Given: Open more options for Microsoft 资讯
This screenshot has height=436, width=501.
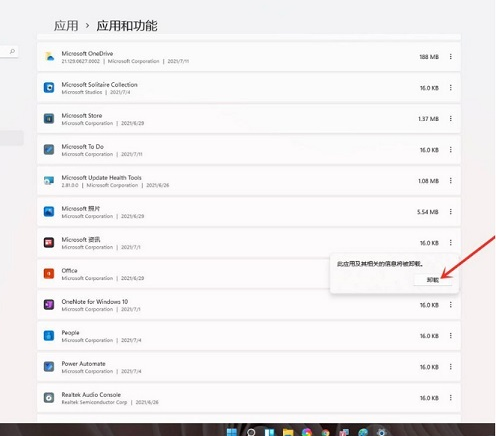Looking at the screenshot, I should pos(451,243).
